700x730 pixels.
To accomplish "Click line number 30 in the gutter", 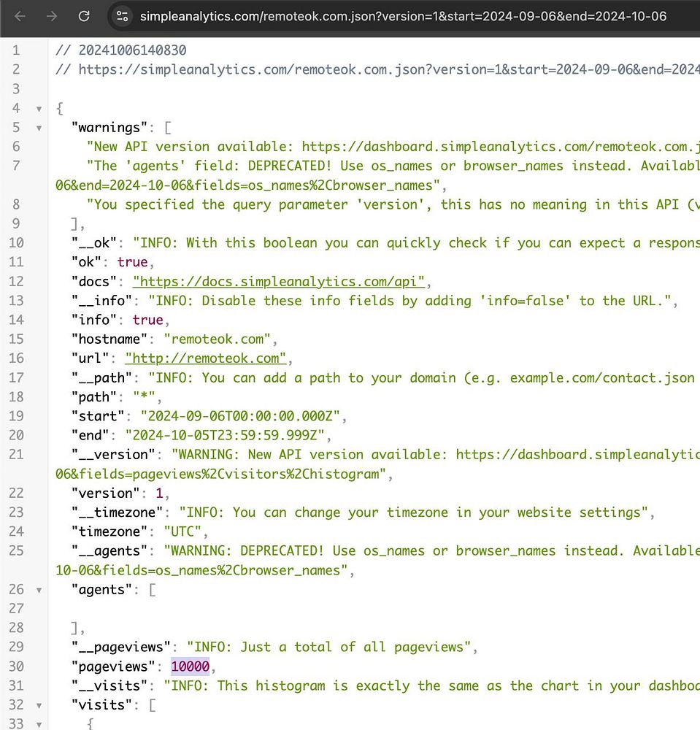I will (16, 666).
